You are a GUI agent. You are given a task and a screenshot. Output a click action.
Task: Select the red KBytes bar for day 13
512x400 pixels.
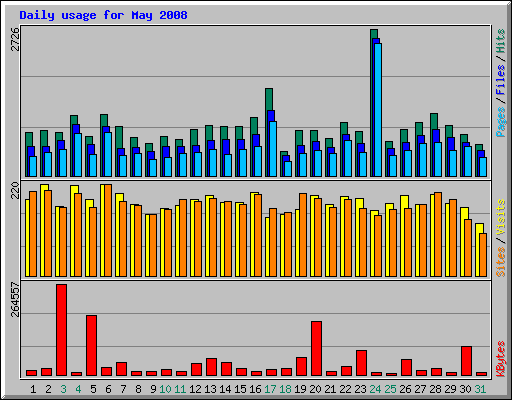coord(211,367)
